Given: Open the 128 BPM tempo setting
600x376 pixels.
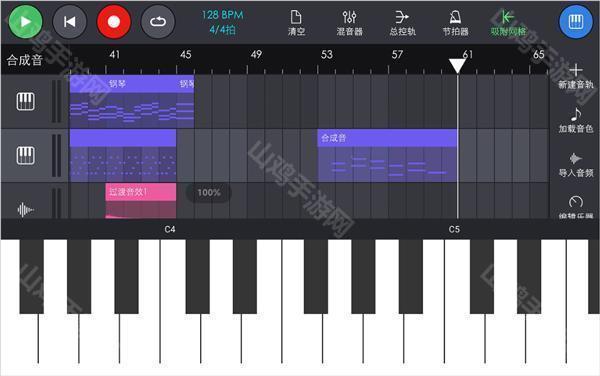Looking at the screenshot, I should pyautogui.click(x=222, y=15).
